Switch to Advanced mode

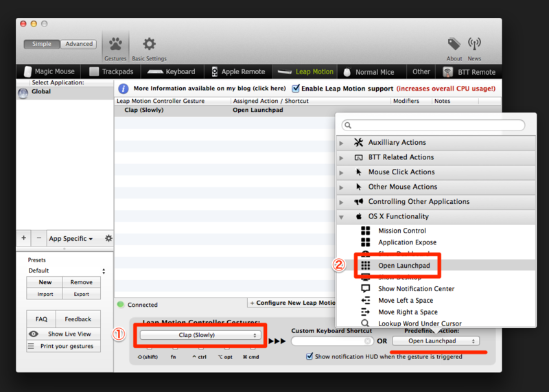pyautogui.click(x=79, y=44)
